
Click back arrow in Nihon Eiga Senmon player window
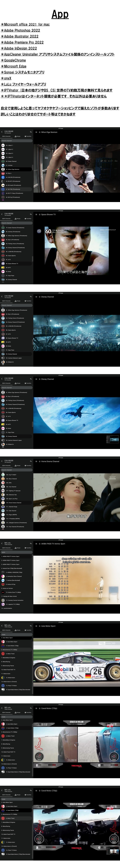coord(2,132)
